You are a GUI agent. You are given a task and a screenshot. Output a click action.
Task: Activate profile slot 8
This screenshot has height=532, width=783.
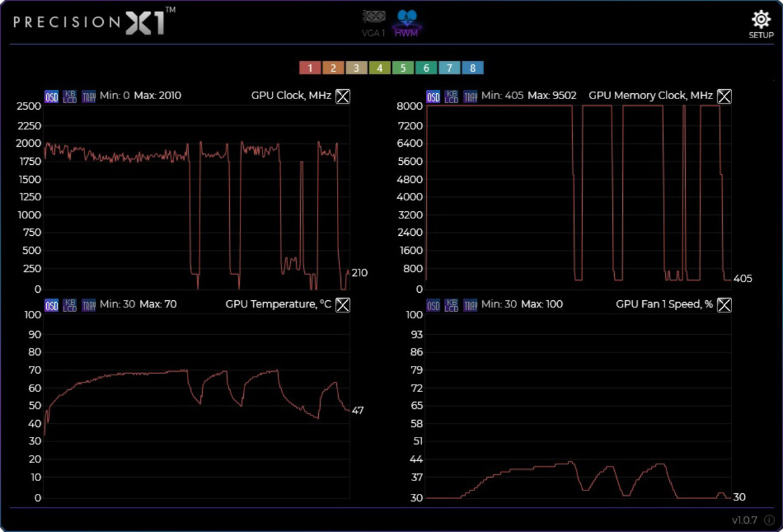(472, 68)
